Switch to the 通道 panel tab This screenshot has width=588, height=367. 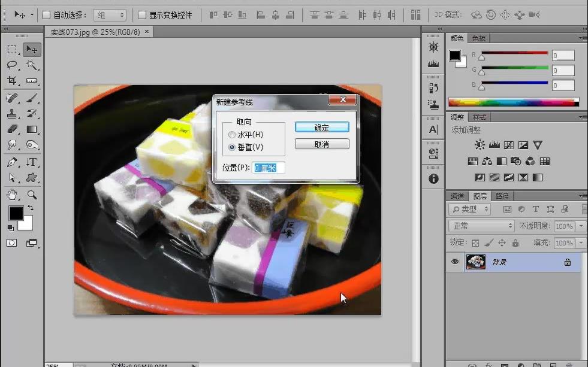tap(457, 195)
